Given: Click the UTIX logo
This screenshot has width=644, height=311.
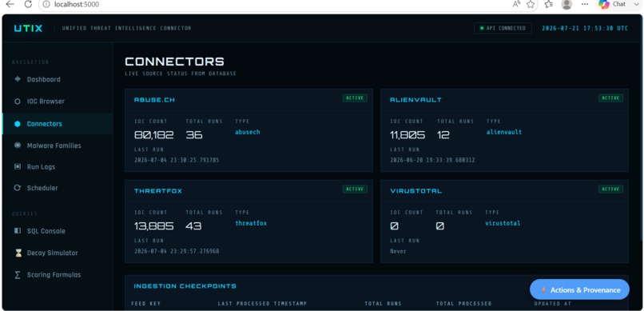Looking at the screenshot, I should pos(28,28).
